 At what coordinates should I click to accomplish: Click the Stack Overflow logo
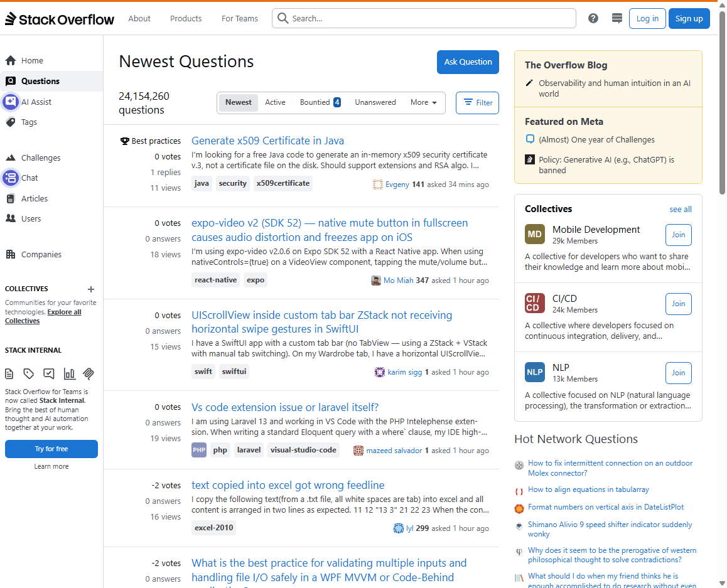tap(60, 19)
